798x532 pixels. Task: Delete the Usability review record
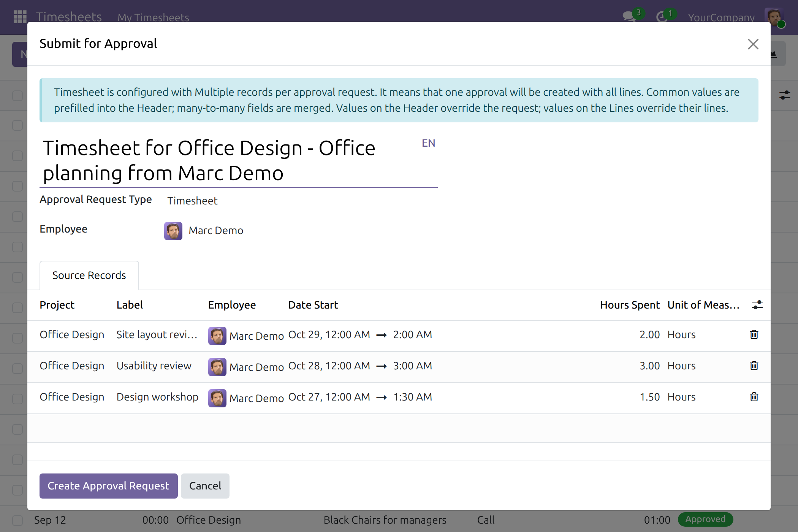754,366
